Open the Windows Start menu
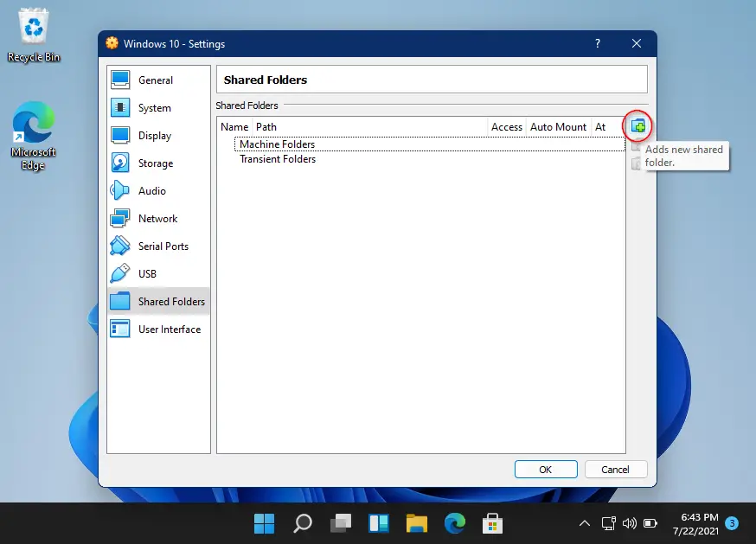Viewport: 756px width, 544px height. click(x=264, y=524)
